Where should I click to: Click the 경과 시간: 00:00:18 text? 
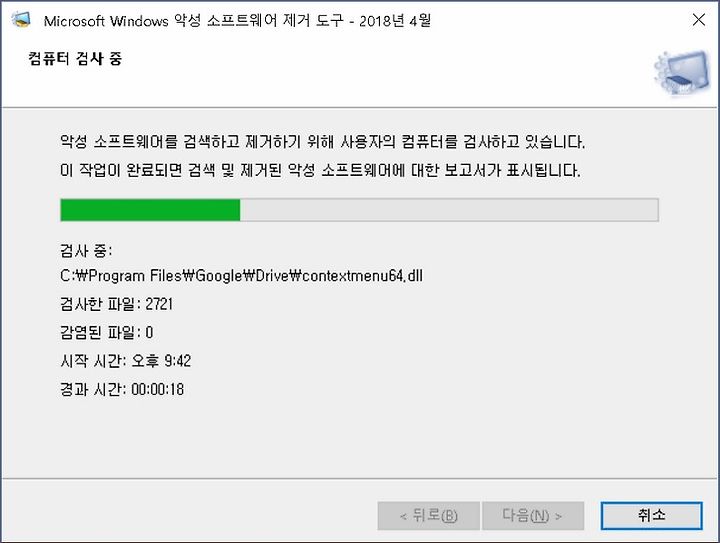(122, 389)
